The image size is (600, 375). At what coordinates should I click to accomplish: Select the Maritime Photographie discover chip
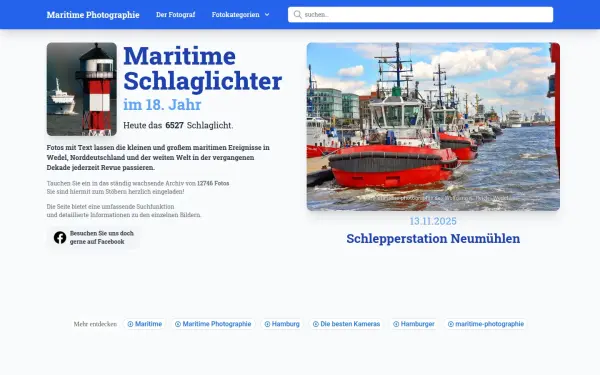click(213, 324)
